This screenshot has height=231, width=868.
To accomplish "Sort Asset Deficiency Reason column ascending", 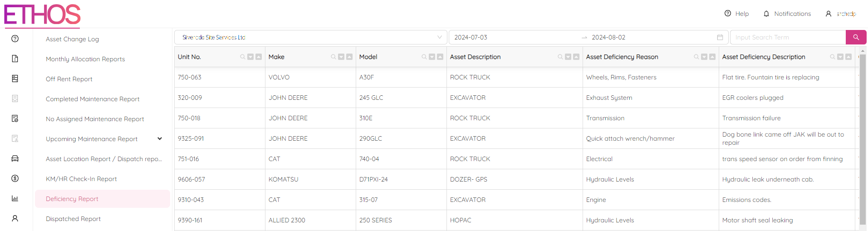I will [x=712, y=57].
